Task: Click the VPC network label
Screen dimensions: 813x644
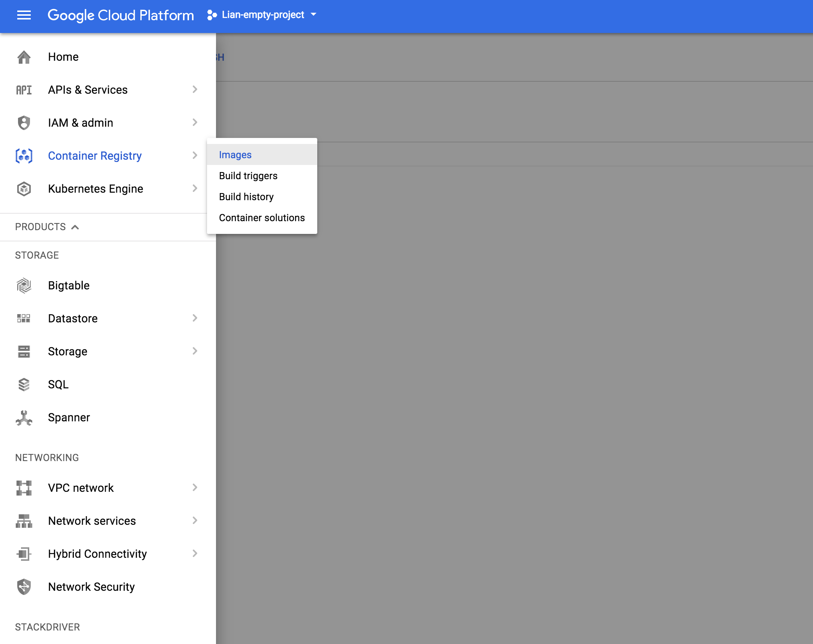Action: [81, 488]
